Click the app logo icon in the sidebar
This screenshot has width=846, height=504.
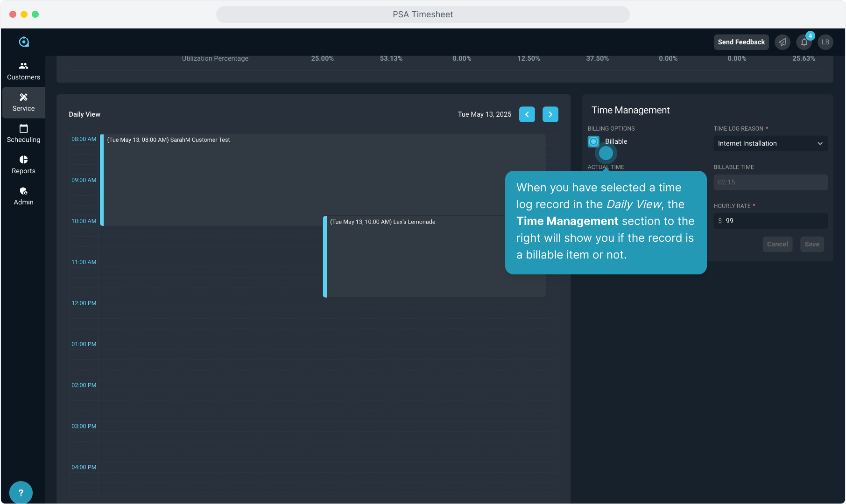24,42
